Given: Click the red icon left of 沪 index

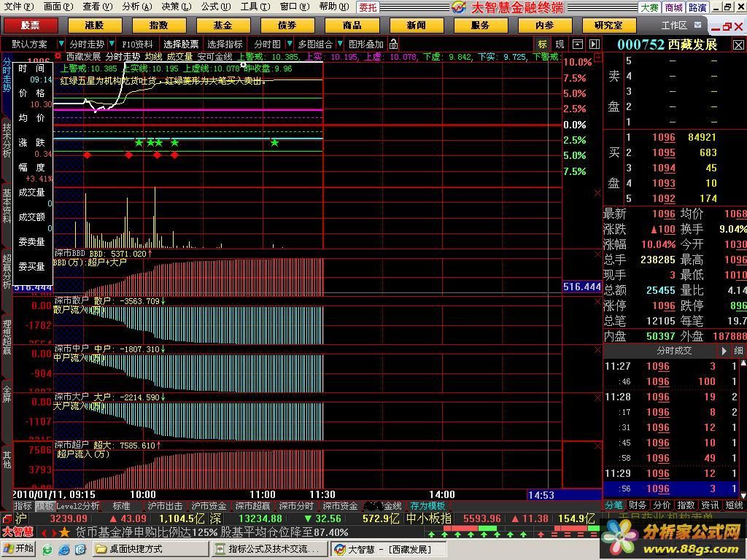Looking at the screenshot, I should 7,518.
